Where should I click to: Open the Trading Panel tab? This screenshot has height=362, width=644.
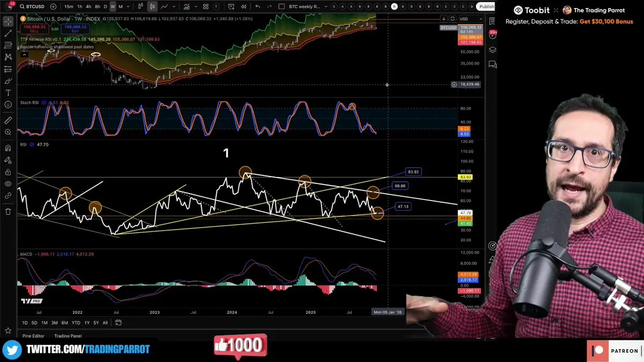pos(68,336)
